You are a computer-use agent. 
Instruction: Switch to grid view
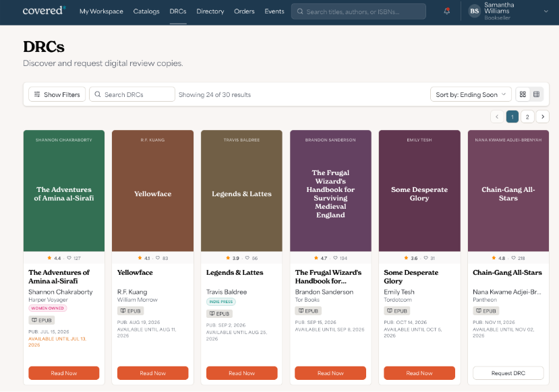[x=523, y=94]
